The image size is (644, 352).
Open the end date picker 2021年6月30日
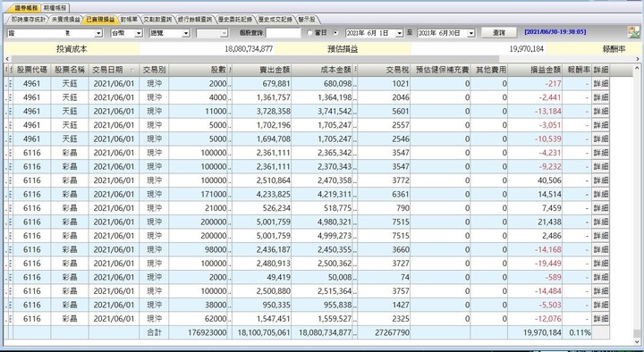tap(471, 33)
